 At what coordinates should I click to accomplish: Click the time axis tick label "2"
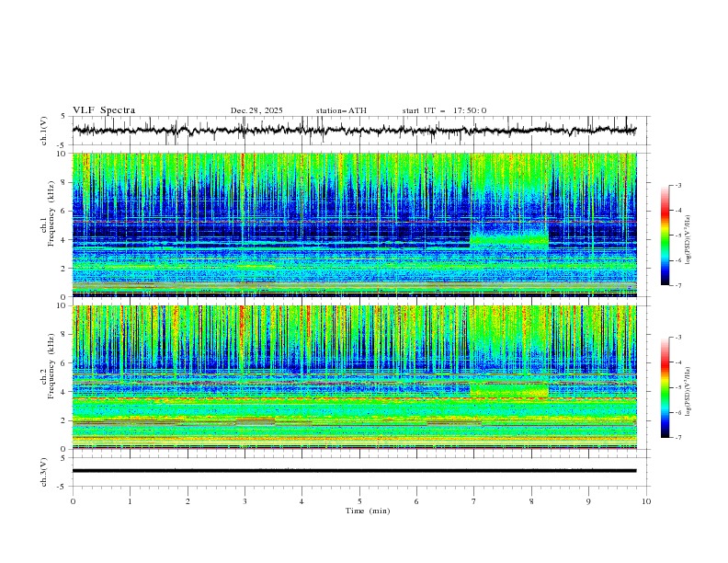coord(188,501)
